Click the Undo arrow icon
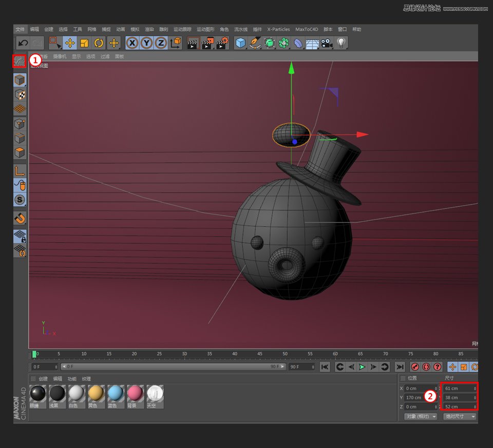This screenshot has width=493, height=448. pyautogui.click(x=23, y=43)
